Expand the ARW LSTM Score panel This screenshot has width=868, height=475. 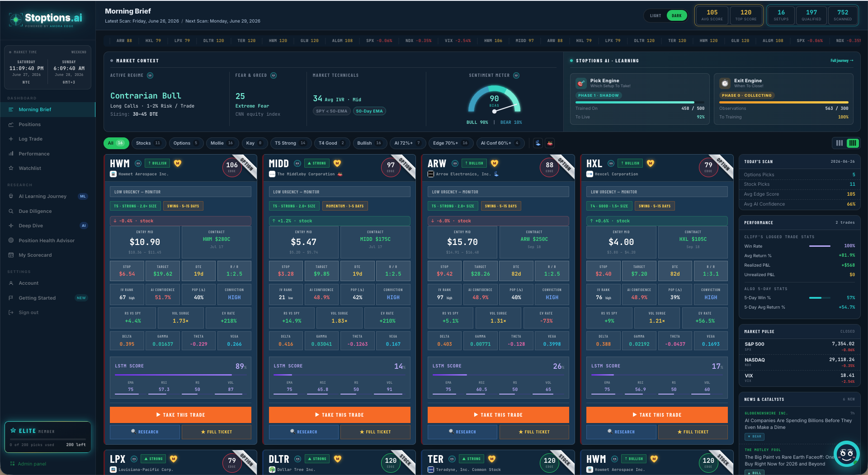point(498,378)
